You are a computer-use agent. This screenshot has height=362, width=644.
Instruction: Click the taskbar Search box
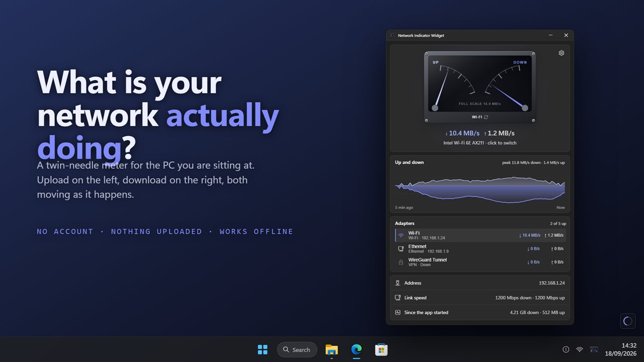point(297,349)
